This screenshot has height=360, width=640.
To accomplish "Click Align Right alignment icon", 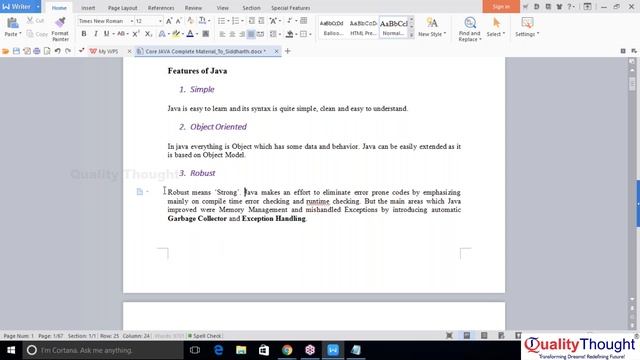I will coord(242,34).
